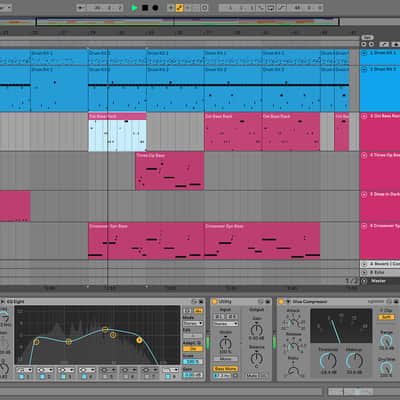Toggle the yellow Automation Arm button
This screenshot has width=400, height=400.
pos(180,7)
